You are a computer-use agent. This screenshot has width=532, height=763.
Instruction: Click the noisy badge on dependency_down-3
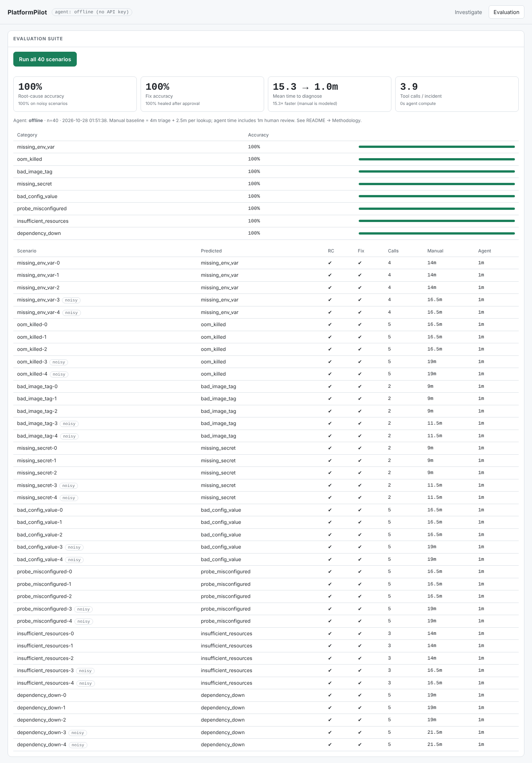coord(78,733)
